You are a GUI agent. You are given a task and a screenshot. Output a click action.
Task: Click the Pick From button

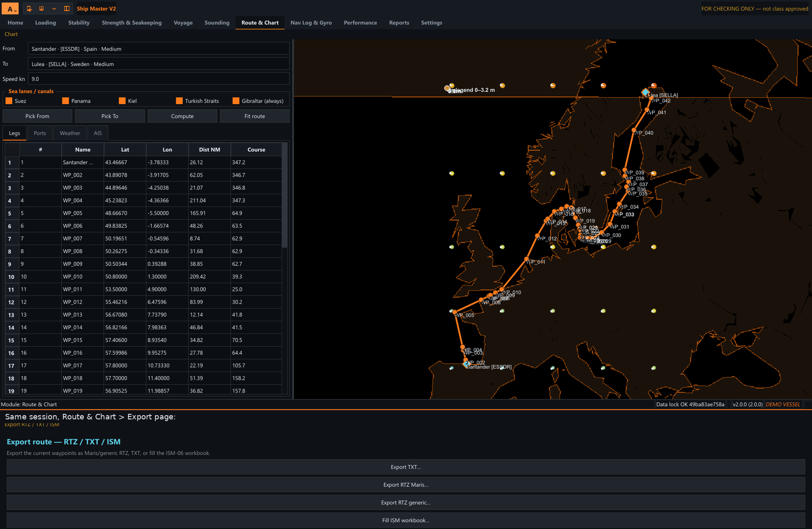(38, 116)
